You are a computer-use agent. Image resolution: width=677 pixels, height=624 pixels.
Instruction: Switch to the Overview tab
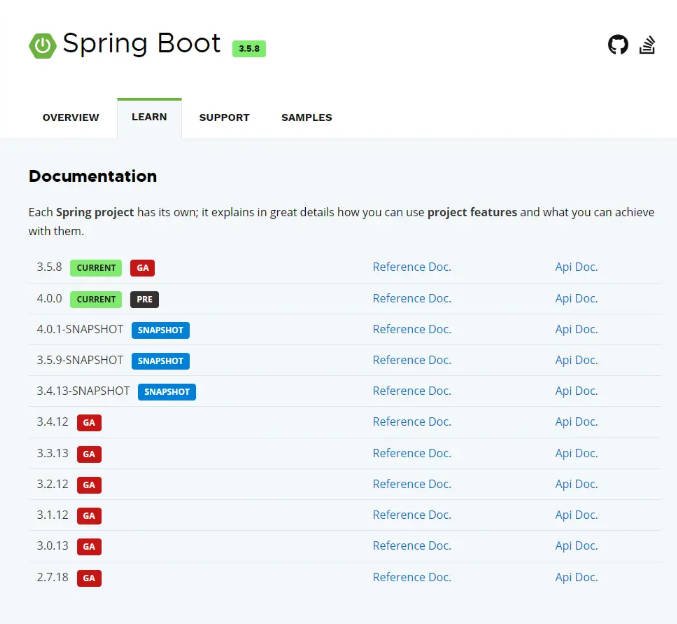[x=71, y=118]
